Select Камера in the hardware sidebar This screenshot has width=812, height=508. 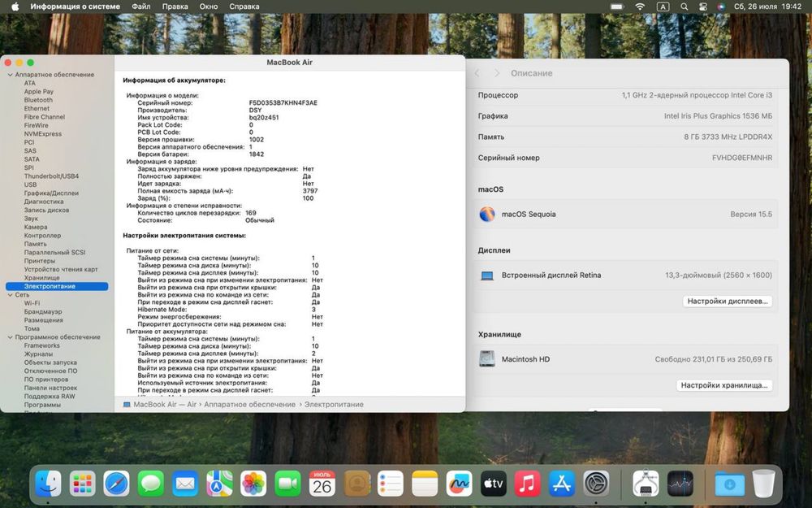click(x=36, y=227)
